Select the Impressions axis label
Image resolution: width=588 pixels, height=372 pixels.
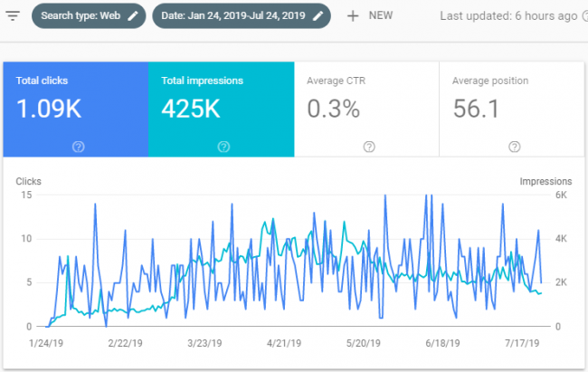(x=545, y=181)
